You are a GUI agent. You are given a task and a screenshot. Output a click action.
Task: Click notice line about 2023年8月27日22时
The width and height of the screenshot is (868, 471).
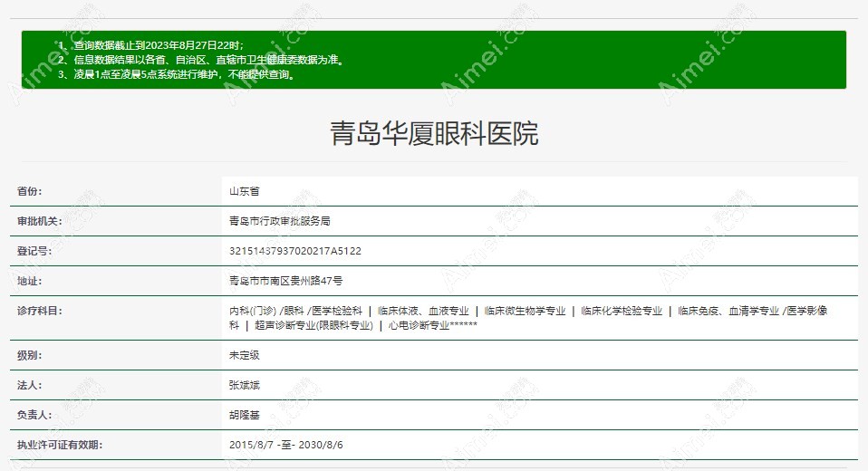pos(150,45)
